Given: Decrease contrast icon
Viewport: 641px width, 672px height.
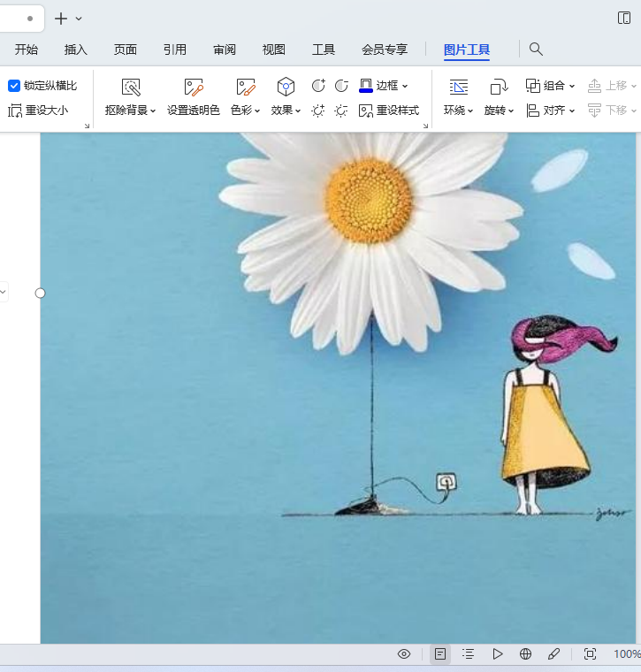Looking at the screenshot, I should click(341, 86).
